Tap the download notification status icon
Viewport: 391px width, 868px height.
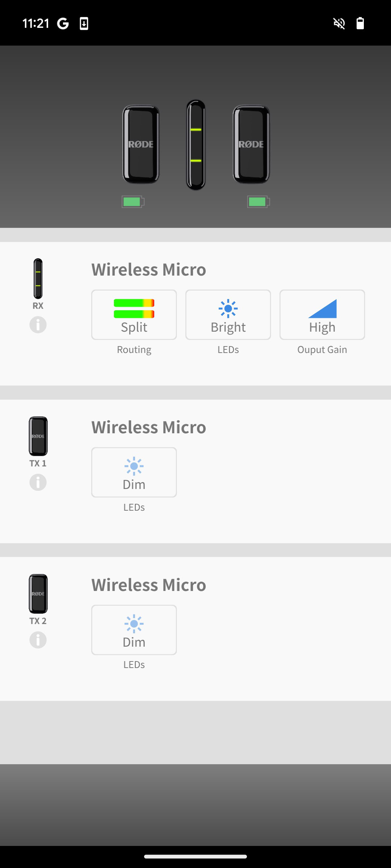pyautogui.click(x=84, y=24)
